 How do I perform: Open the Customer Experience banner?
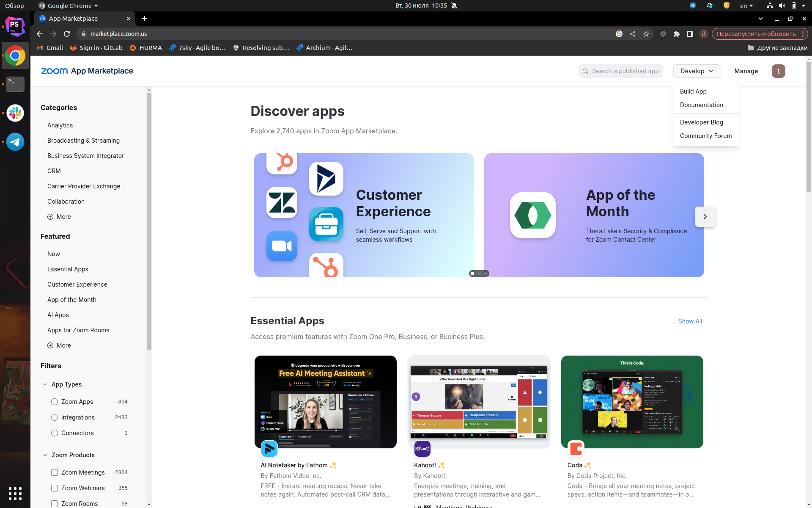point(364,215)
